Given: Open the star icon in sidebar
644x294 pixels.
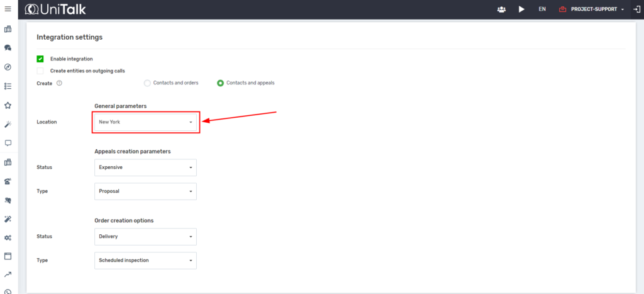Looking at the screenshot, I should pos(8,105).
